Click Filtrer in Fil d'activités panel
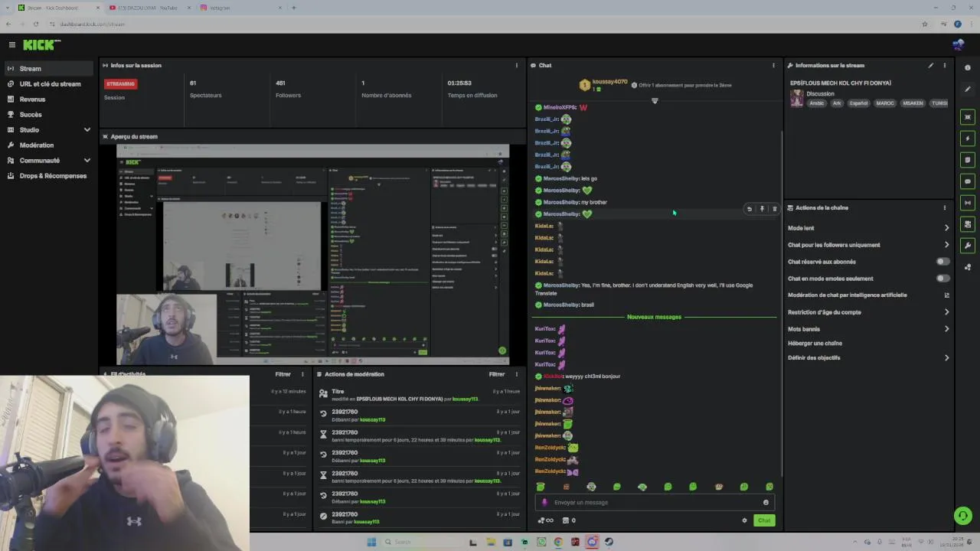This screenshot has height=551, width=980. point(283,374)
